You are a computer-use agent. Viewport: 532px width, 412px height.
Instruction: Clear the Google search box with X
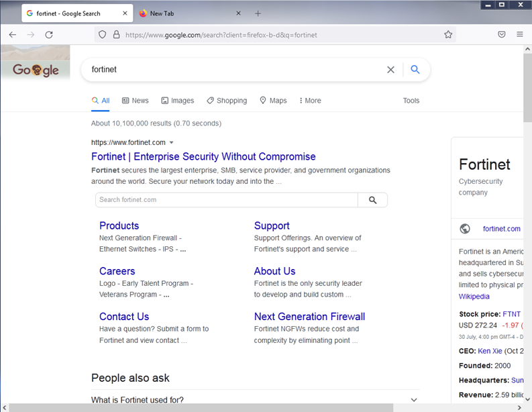coord(390,70)
